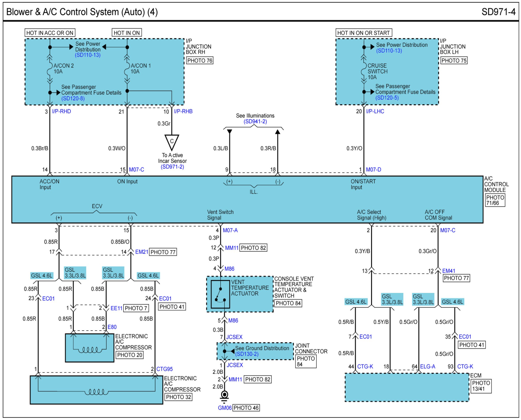Click the PHOTO 13/41 ECM reference
Image resolution: width=521 pixels, height=420 pixels.
coord(481,386)
